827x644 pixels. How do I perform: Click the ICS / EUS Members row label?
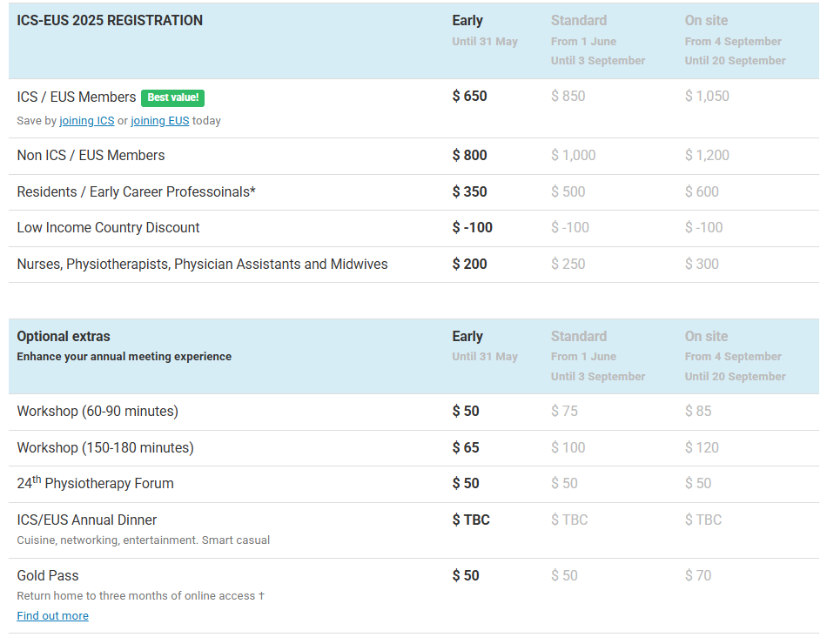click(x=77, y=97)
